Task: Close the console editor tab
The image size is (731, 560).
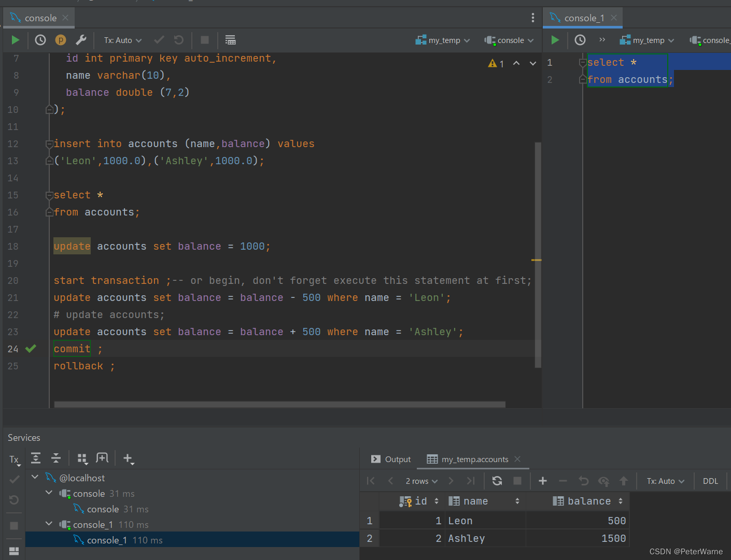Action: pos(65,18)
